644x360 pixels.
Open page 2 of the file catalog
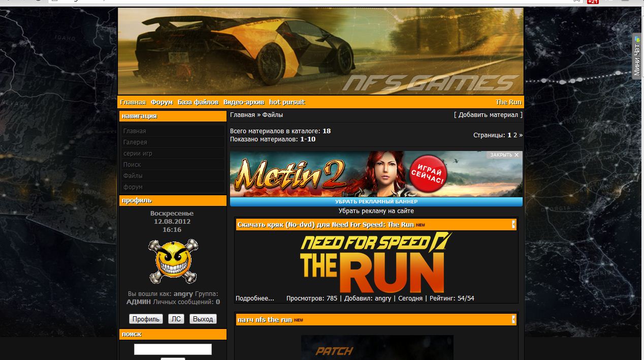click(515, 135)
